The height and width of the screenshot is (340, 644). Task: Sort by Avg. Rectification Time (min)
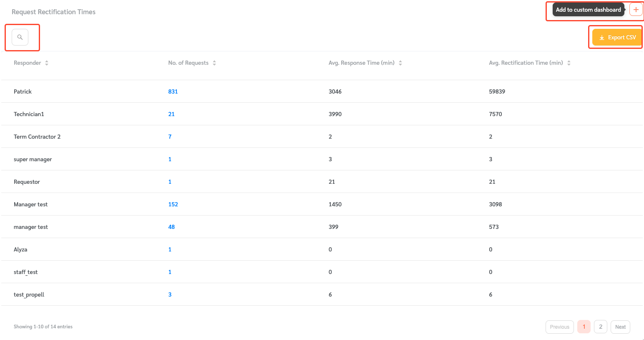click(x=569, y=63)
